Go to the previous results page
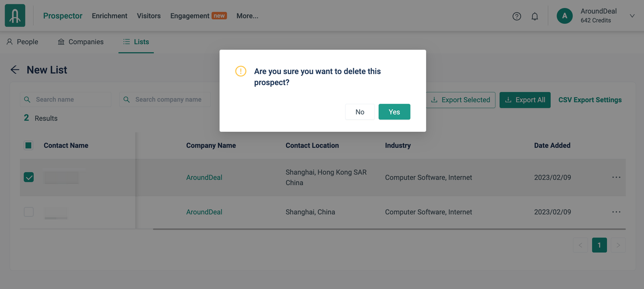Image resolution: width=644 pixels, height=289 pixels. 580,245
